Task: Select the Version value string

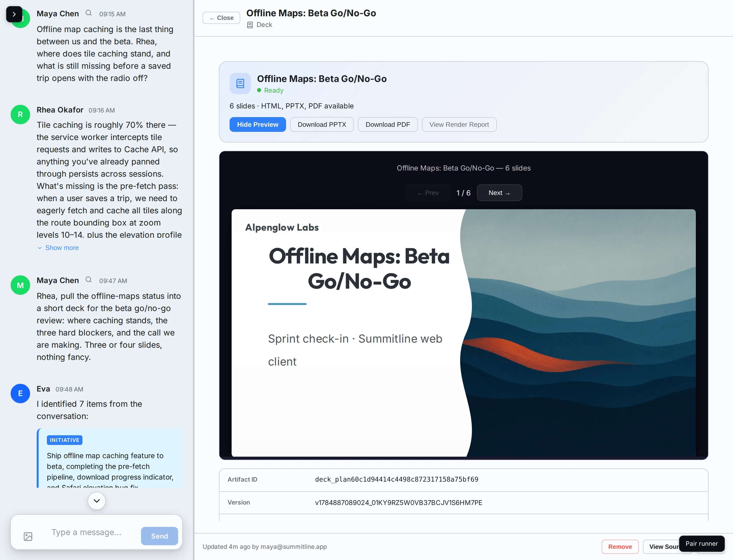Action: 399,503
